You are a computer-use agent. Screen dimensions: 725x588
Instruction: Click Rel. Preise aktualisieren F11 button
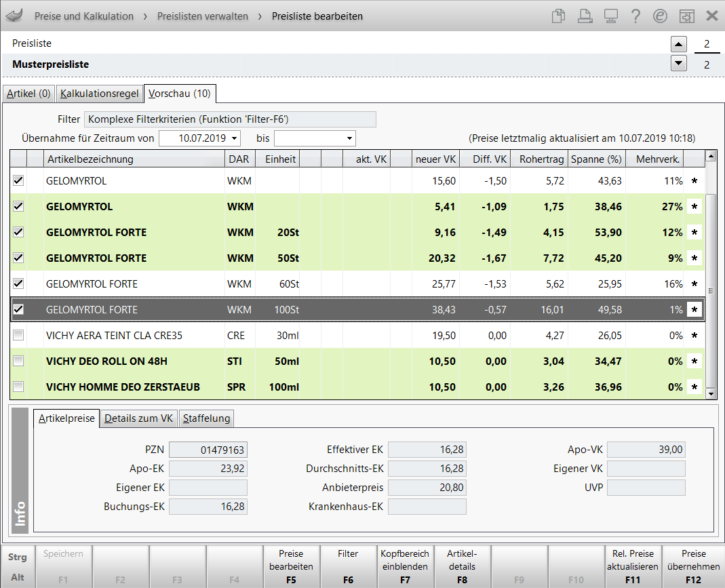click(x=633, y=567)
